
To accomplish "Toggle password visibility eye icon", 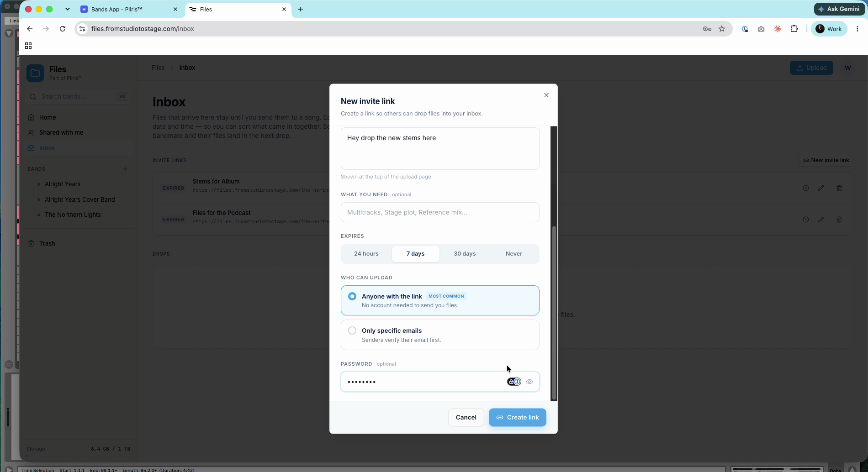I will click(529, 382).
